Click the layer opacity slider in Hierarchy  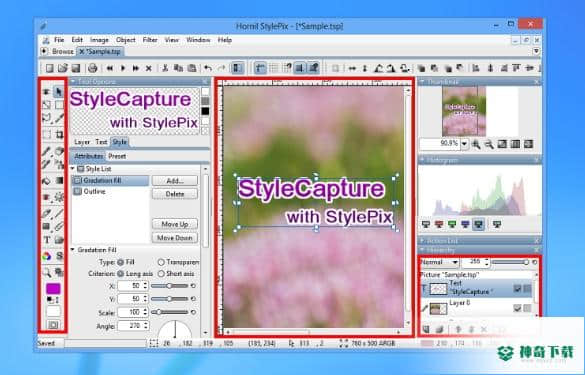pos(510,262)
